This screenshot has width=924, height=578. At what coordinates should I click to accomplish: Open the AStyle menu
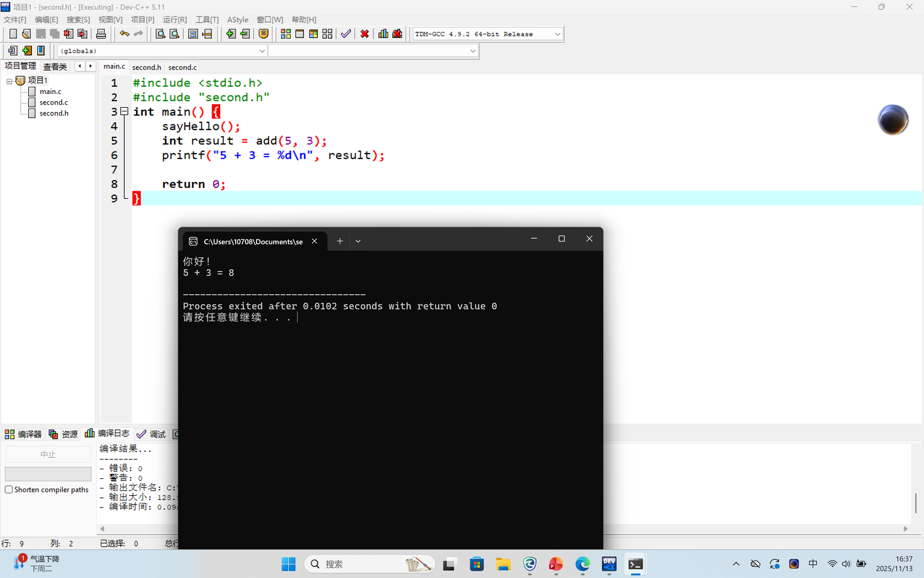(238, 20)
